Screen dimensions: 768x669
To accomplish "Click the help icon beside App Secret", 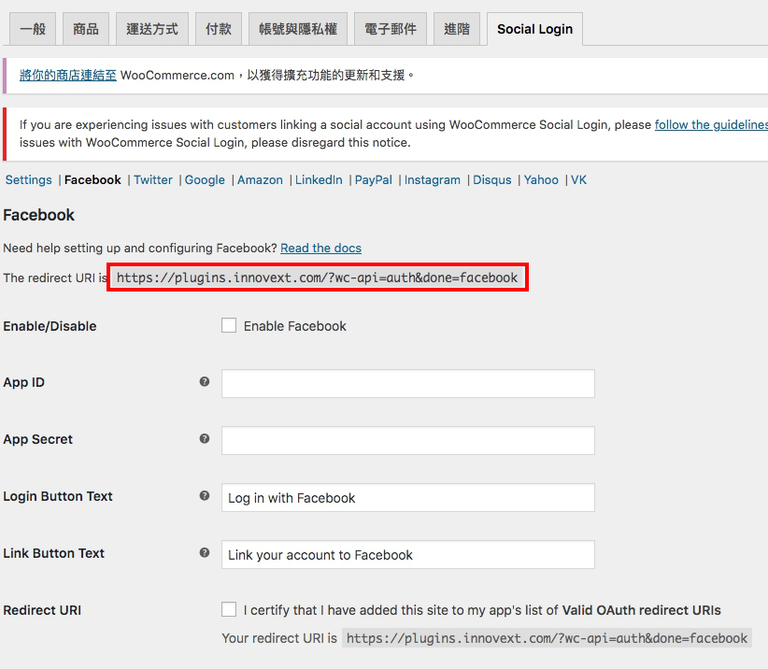I will point(204,439).
